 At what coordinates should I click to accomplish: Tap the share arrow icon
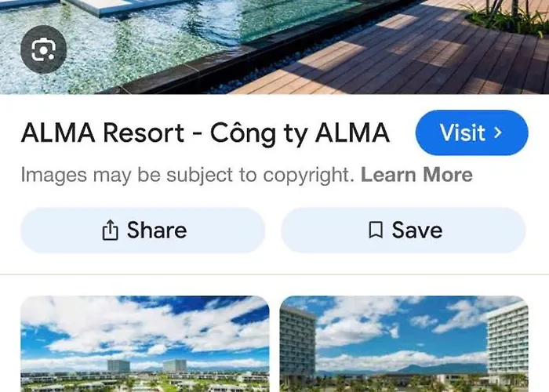click(x=110, y=230)
